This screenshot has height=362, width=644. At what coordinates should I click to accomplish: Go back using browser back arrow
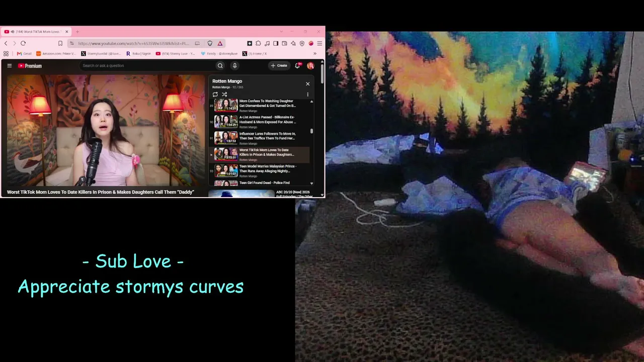(6, 43)
